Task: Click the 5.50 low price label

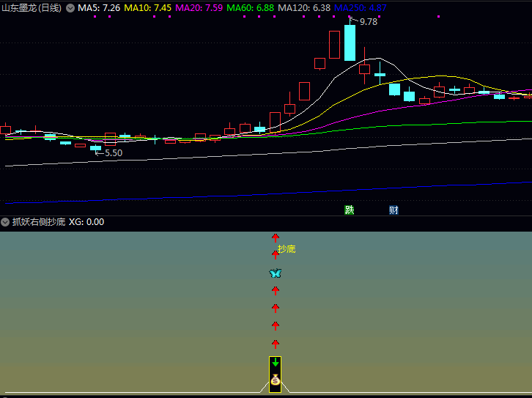Action: click(114, 153)
